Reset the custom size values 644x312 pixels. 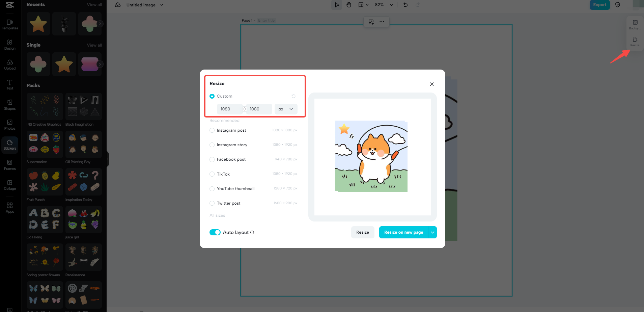[x=293, y=96]
